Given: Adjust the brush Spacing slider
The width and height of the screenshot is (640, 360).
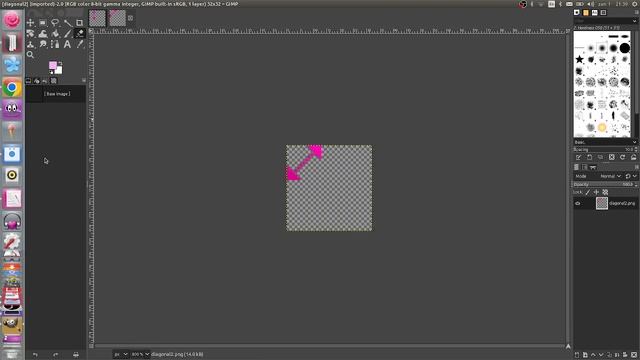Looking at the screenshot, I should (x=605, y=149).
